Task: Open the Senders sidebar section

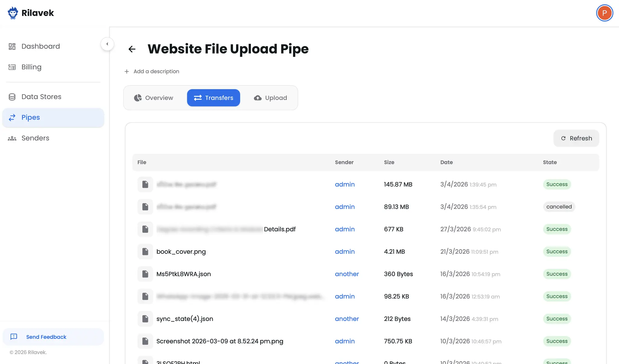Action: click(x=53, y=138)
